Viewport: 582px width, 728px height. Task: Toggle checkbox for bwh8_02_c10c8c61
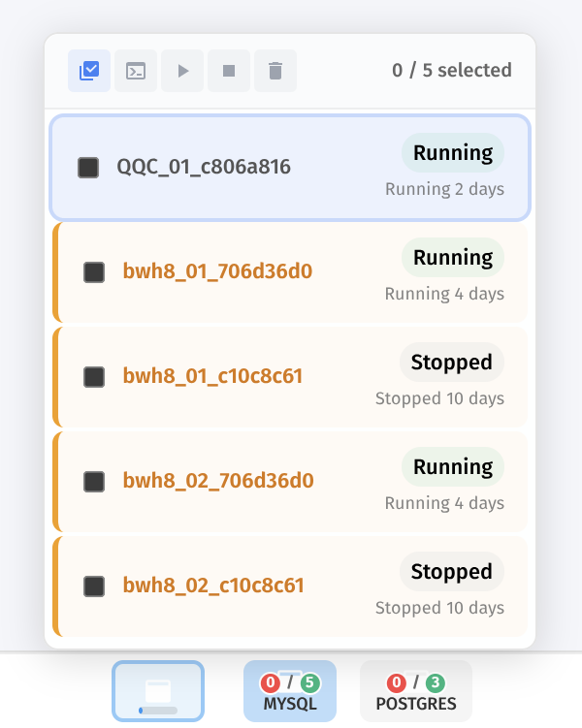tap(94, 586)
